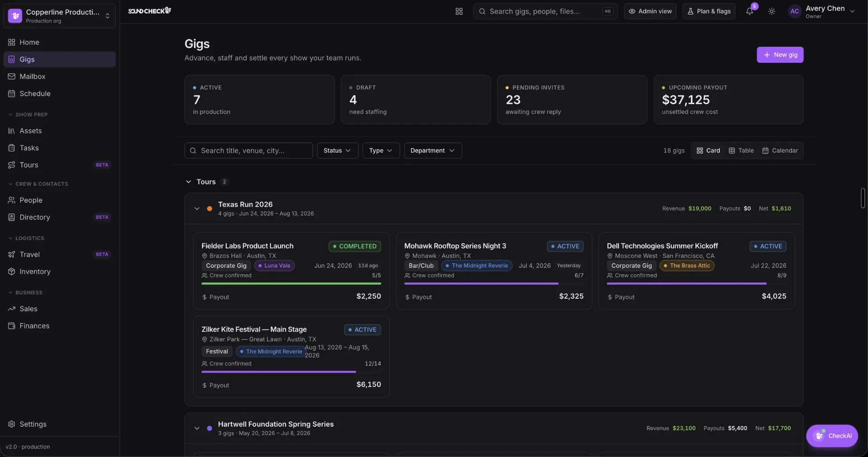Click the AC user avatar

pos(794,11)
